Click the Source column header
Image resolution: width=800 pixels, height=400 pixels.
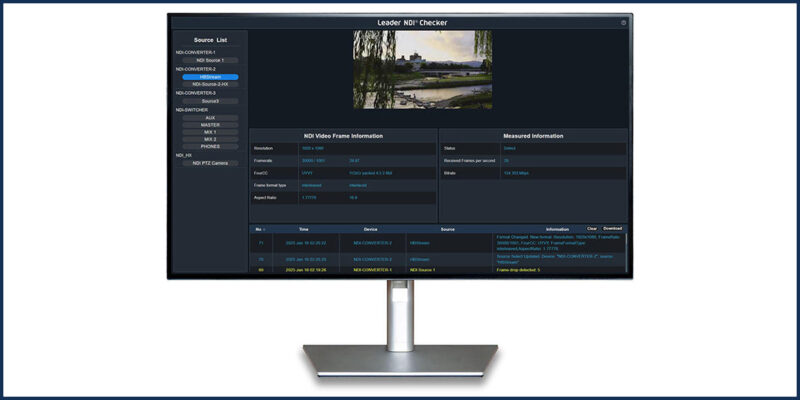click(x=447, y=230)
